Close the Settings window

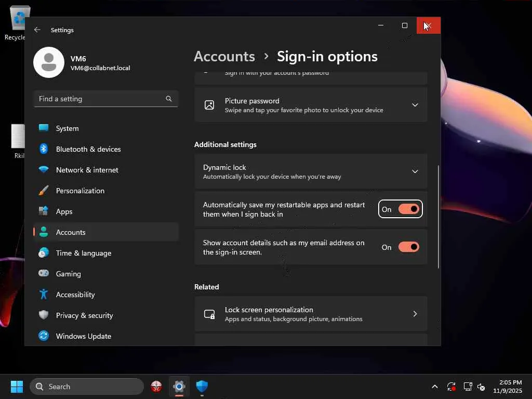(x=429, y=25)
